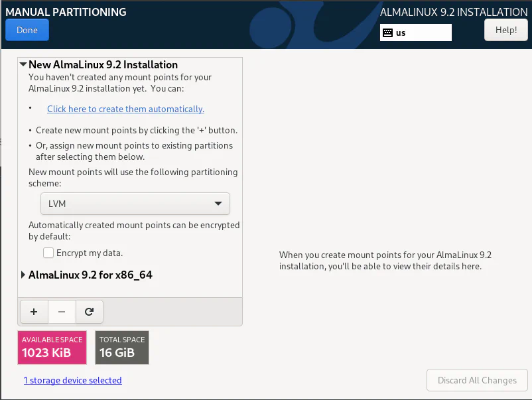Click the 'AVAILABLE SPACE 1023 KiB' box

pyautogui.click(x=52, y=348)
